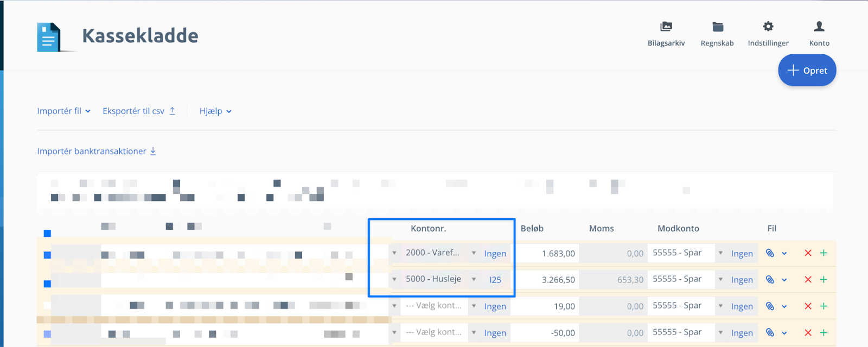The image size is (868, 347).
Task: Delete the 3.266,50 row with red X
Action: click(x=808, y=280)
